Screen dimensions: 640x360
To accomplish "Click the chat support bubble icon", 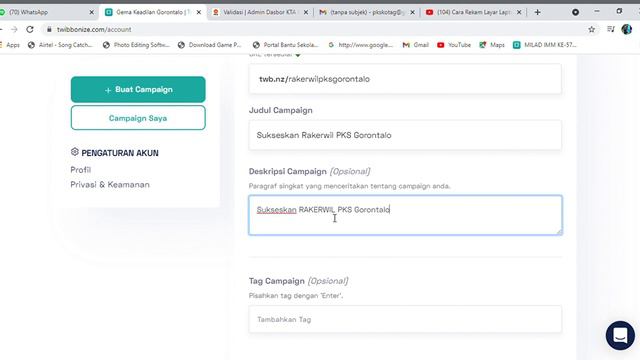I will pyautogui.click(x=620, y=336).
